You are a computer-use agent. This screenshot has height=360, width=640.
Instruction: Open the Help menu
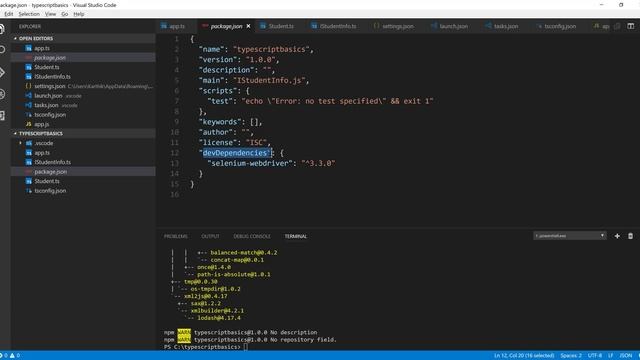[79, 14]
